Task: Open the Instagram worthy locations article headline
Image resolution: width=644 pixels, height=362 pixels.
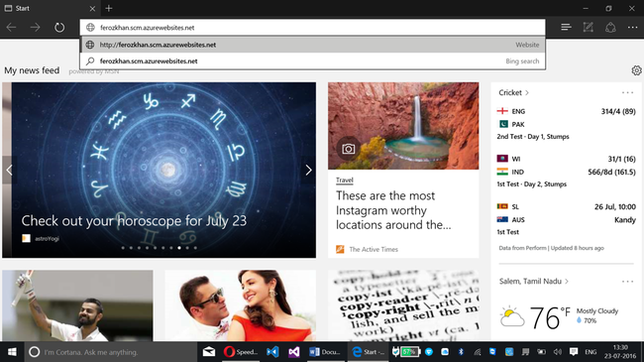Action: (393, 210)
